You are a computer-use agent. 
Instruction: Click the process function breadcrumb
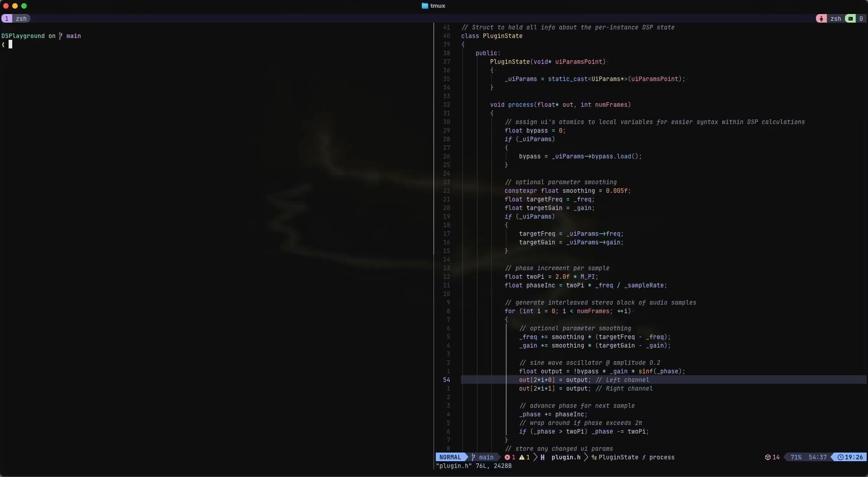(x=662, y=457)
